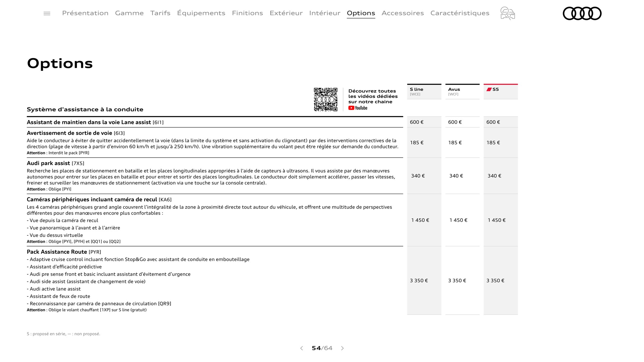Open the Finitions tab
Viewport: 644px width, 362px height.
coord(247,13)
